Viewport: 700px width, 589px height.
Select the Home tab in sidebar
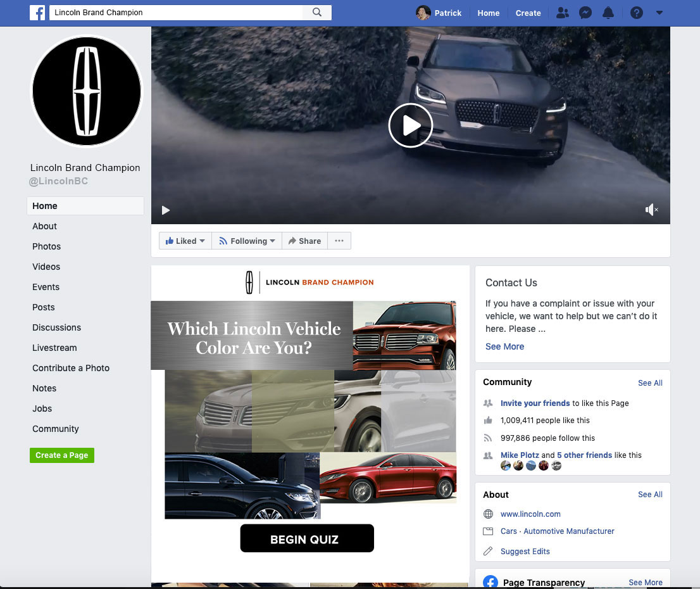(x=85, y=206)
